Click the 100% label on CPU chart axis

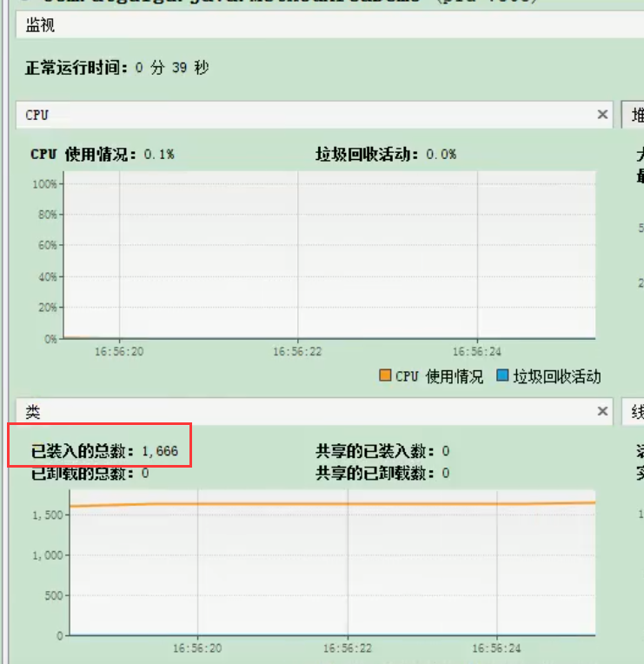(x=44, y=183)
